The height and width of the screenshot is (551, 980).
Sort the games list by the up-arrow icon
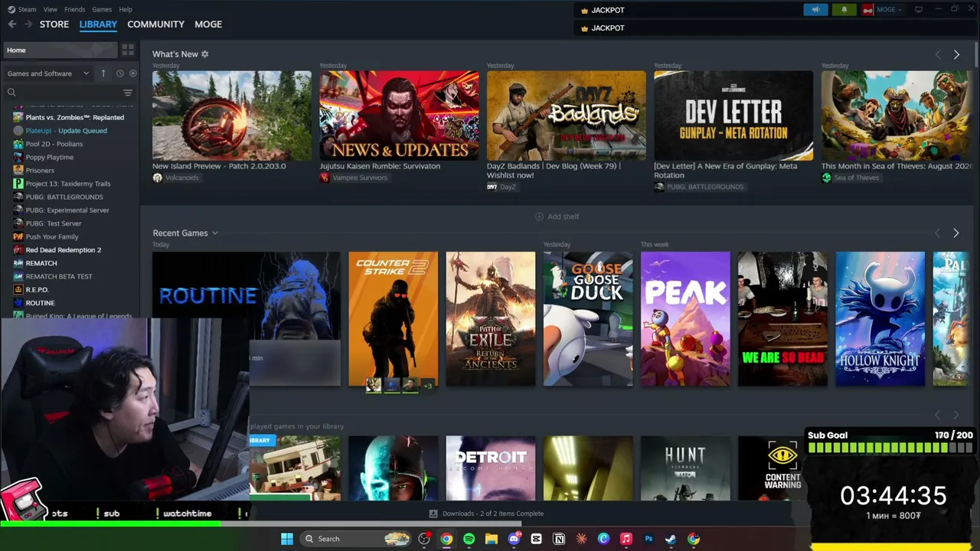pos(103,73)
